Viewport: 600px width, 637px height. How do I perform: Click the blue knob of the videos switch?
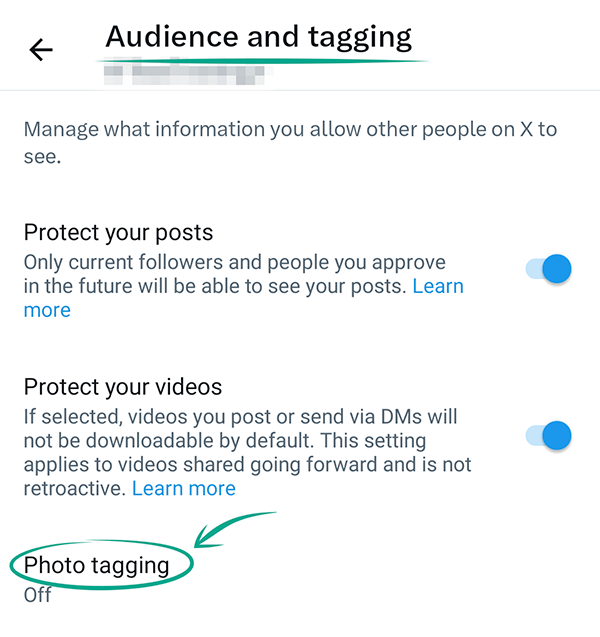pyautogui.click(x=557, y=435)
